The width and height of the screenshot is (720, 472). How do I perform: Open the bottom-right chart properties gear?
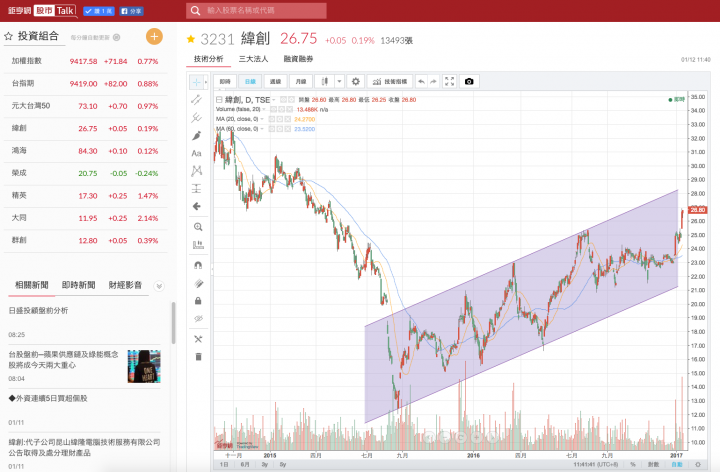tap(698, 465)
